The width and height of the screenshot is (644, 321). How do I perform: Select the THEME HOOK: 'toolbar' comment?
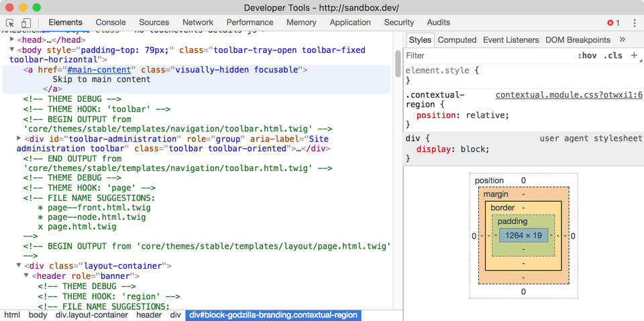[x=97, y=109]
